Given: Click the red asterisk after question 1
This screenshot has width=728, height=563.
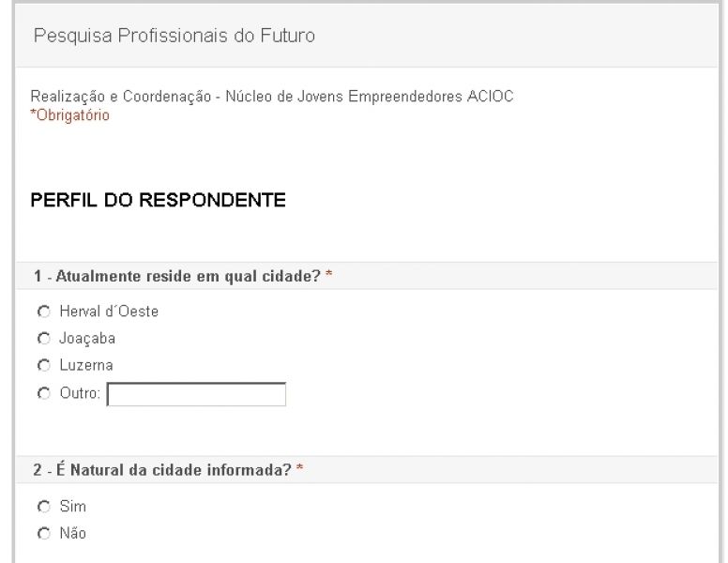Looking at the screenshot, I should [329, 276].
